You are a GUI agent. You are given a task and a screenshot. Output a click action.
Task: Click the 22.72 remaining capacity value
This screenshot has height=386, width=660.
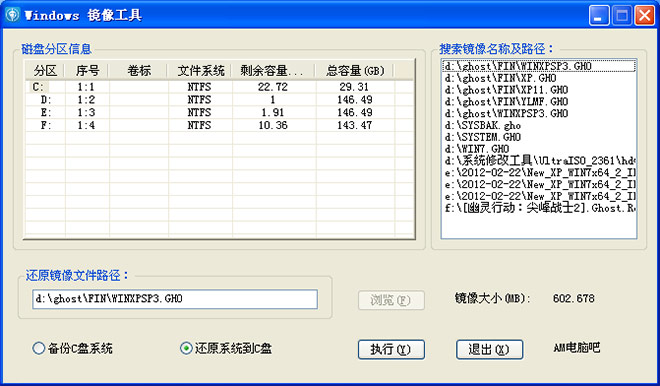pos(273,87)
